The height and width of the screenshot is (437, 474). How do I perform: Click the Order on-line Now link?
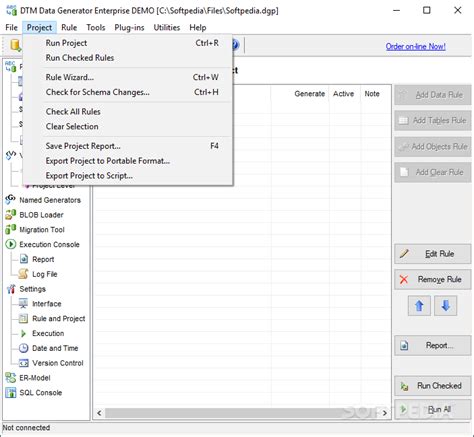416,46
